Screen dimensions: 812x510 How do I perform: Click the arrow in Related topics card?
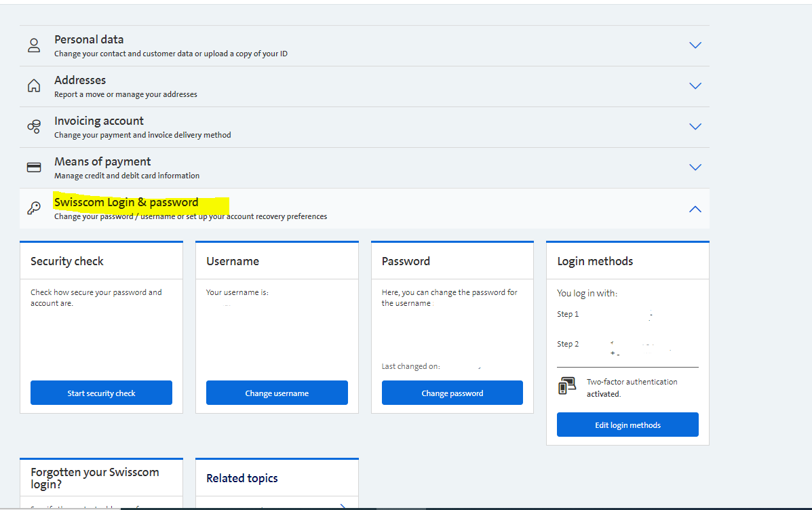[x=343, y=506]
